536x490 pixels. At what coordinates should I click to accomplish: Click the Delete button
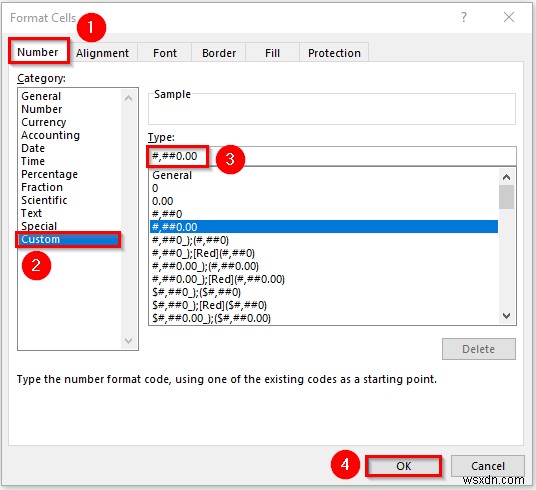click(479, 349)
